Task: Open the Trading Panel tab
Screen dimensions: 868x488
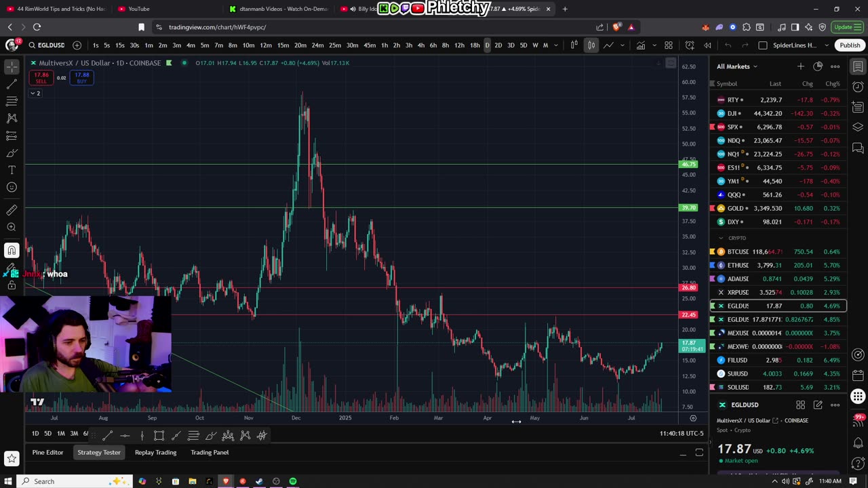Action: pos(210,452)
